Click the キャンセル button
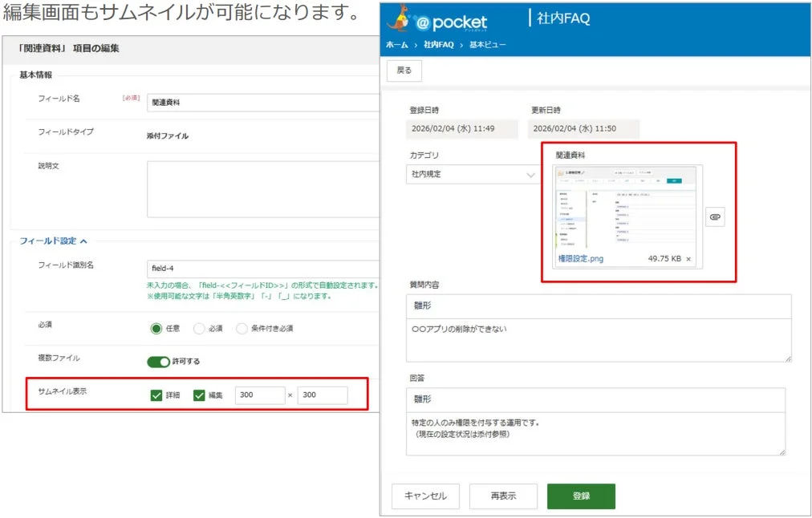This screenshot has height=518, width=812. pyautogui.click(x=425, y=496)
